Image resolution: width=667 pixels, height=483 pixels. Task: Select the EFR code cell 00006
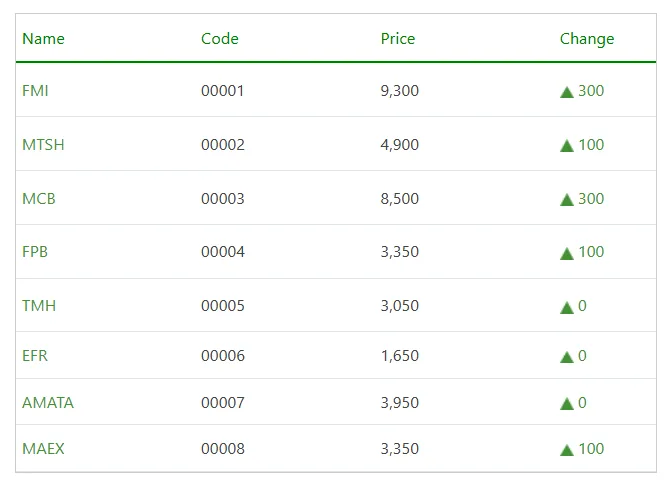click(x=223, y=356)
